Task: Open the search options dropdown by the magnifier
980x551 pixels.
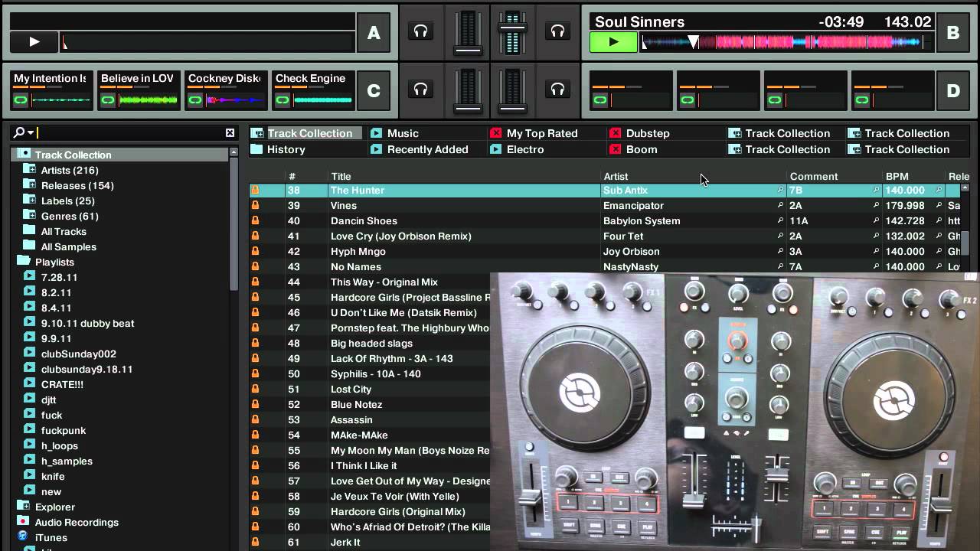Action: tap(24, 133)
